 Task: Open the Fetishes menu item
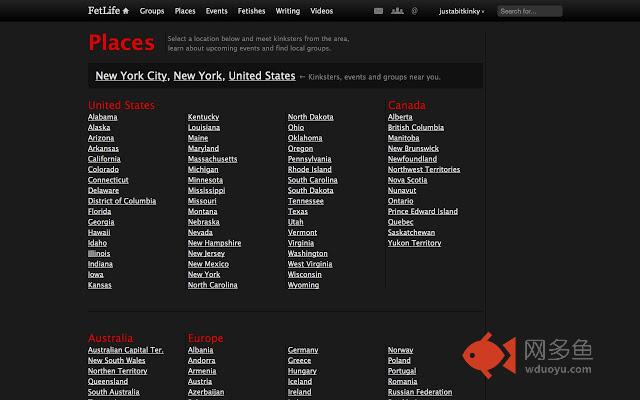point(251,11)
